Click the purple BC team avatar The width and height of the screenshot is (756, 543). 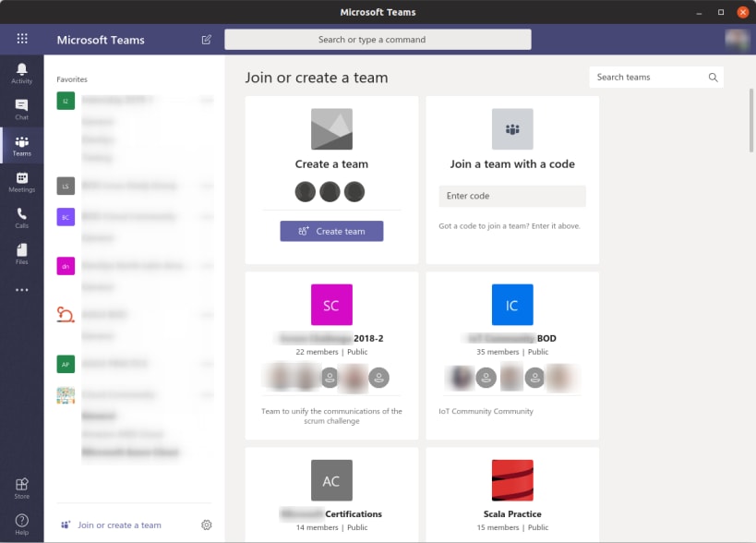point(66,217)
